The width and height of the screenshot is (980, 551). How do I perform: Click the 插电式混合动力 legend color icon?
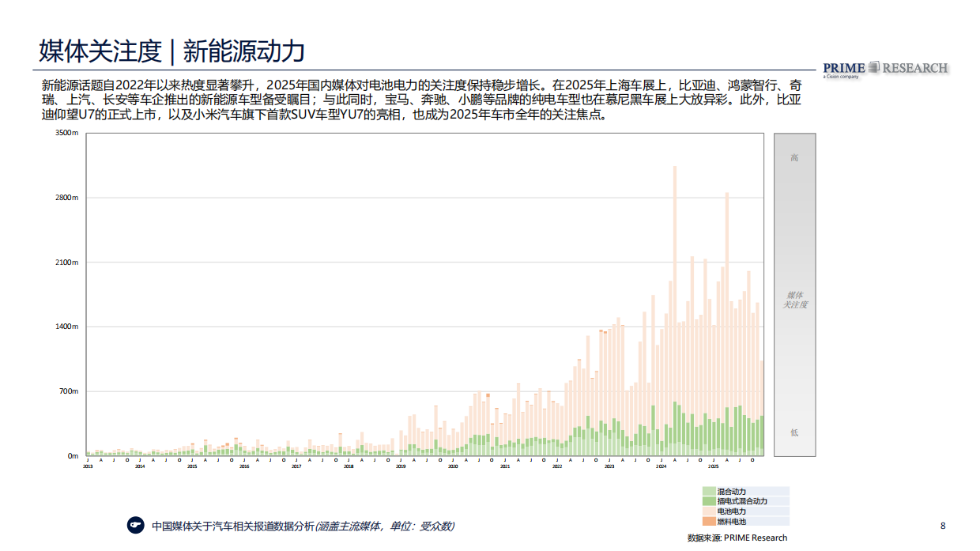708,500
